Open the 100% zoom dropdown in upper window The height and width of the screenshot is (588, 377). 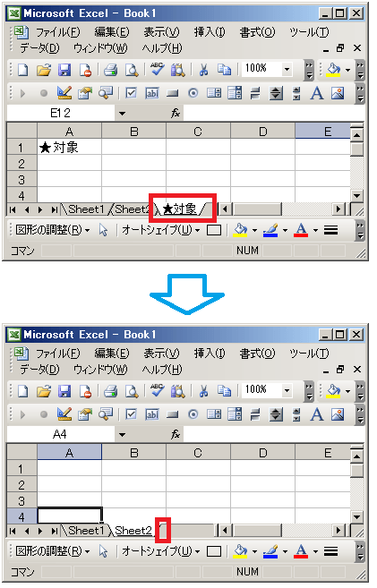click(287, 70)
